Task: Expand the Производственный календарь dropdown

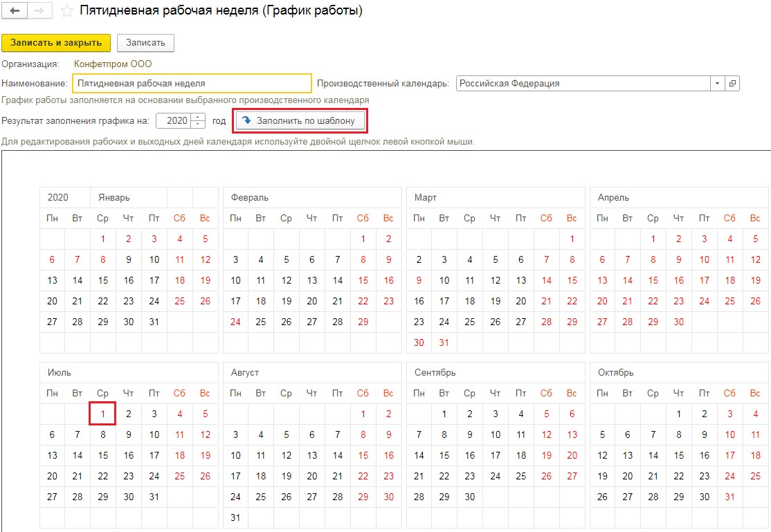Action: click(x=717, y=83)
